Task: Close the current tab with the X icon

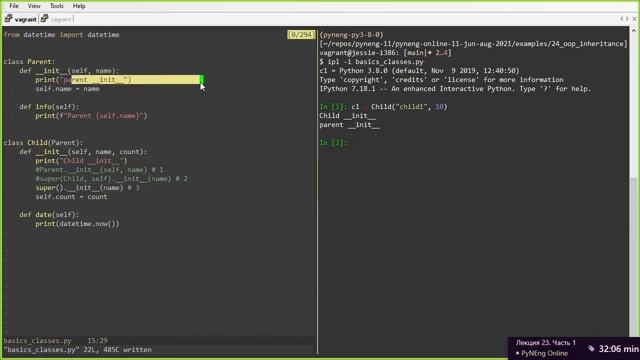Action: pyautogui.click(x=634, y=19)
